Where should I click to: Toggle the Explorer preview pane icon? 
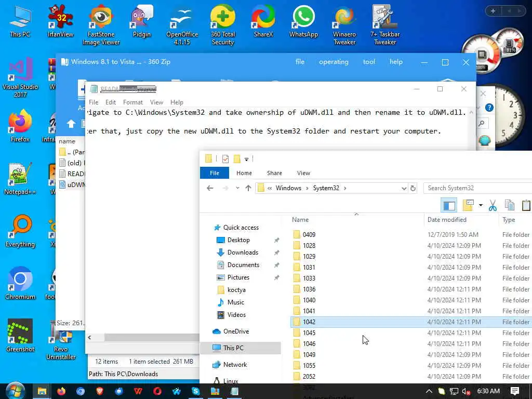click(449, 206)
